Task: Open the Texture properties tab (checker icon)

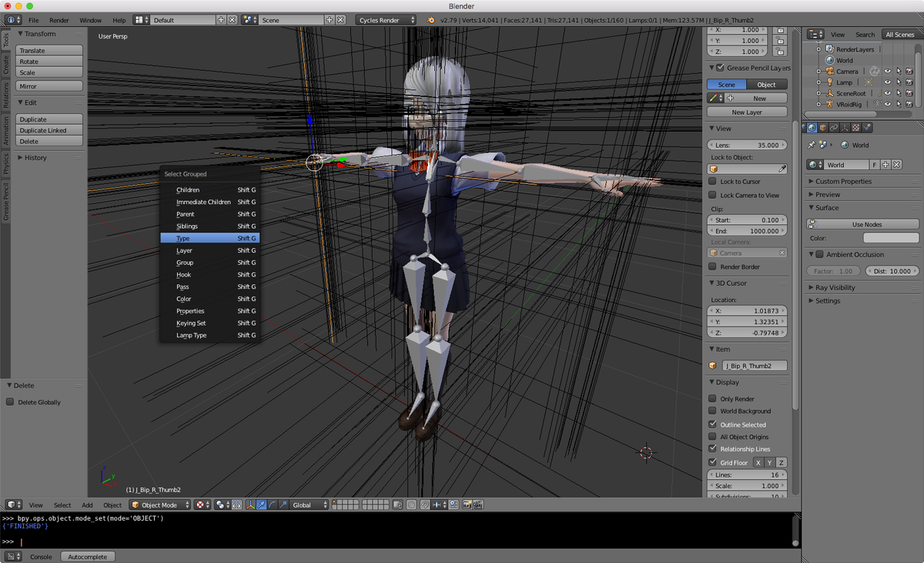Action: coord(855,128)
